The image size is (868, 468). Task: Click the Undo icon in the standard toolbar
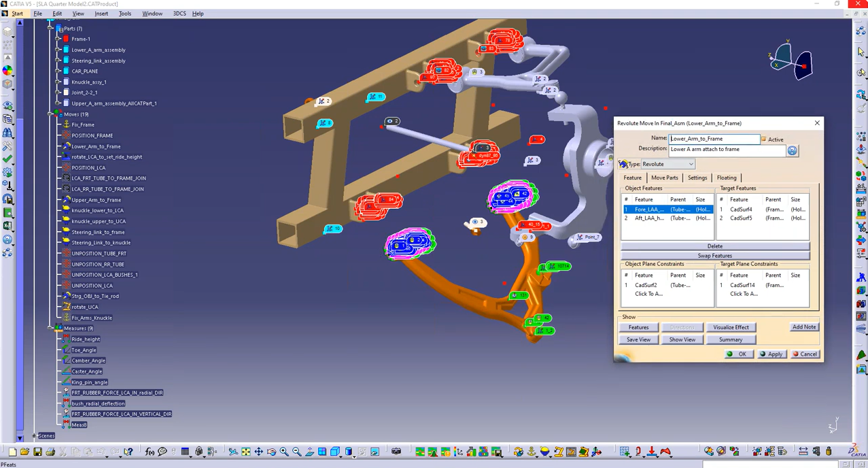(x=103, y=451)
